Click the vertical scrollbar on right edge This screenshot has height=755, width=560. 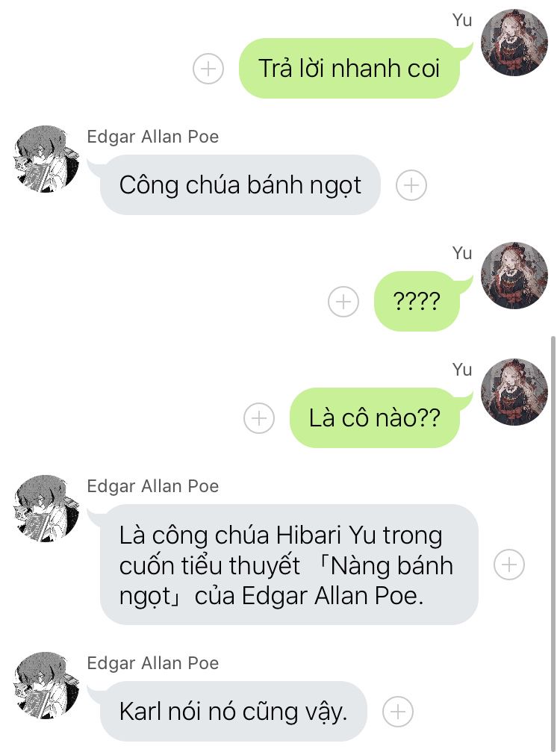[553, 544]
